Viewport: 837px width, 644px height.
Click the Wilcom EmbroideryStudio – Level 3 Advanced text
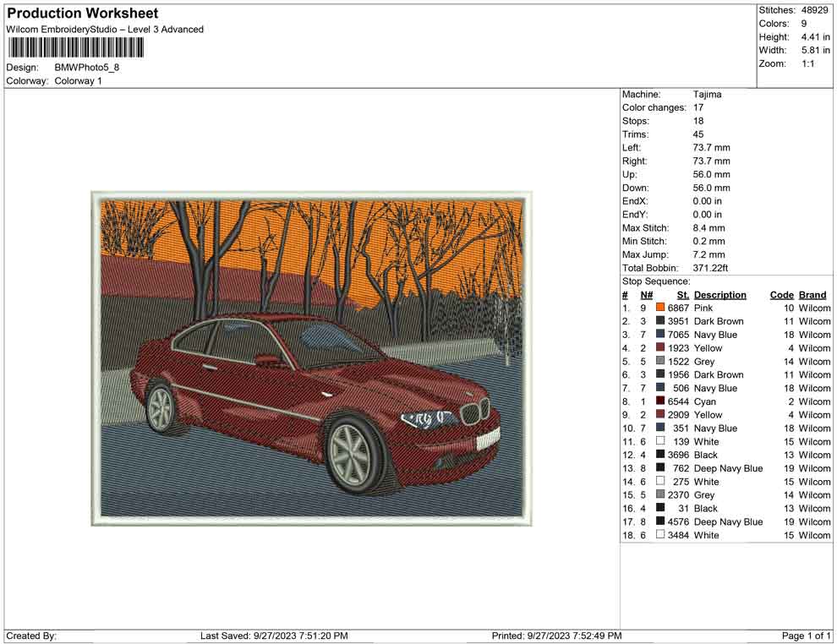pos(105,30)
